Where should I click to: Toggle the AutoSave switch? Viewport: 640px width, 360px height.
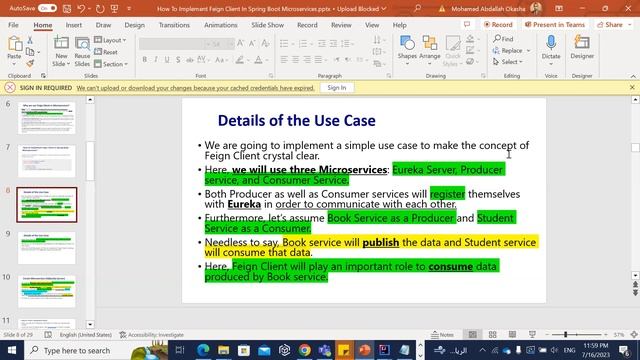pos(47,8)
